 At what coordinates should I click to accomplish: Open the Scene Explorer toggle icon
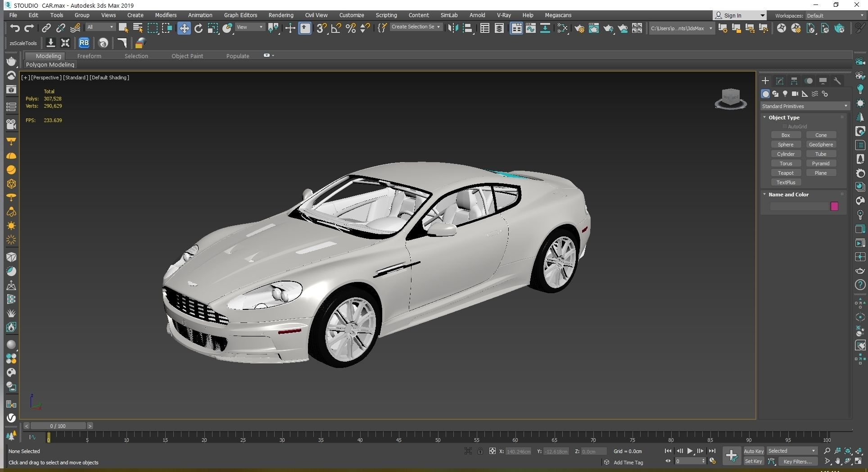[485, 28]
